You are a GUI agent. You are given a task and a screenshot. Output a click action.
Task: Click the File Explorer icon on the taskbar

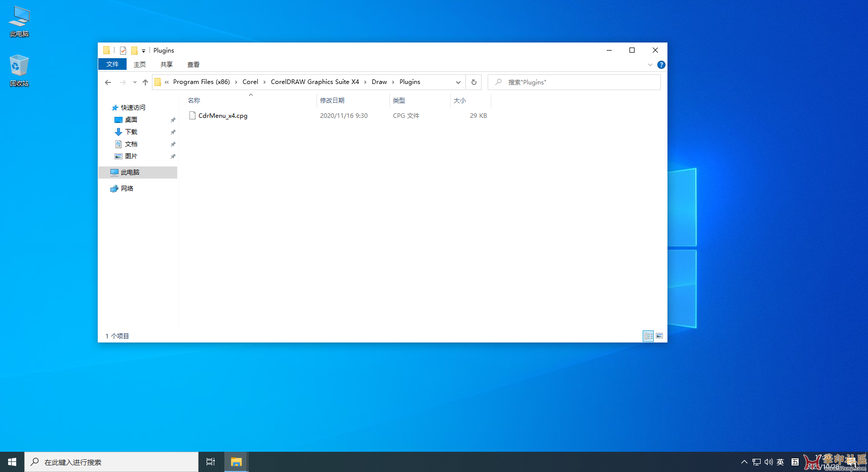[x=236, y=461]
